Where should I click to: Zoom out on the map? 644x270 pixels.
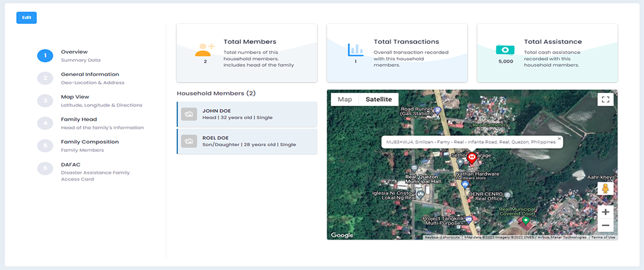click(x=605, y=225)
